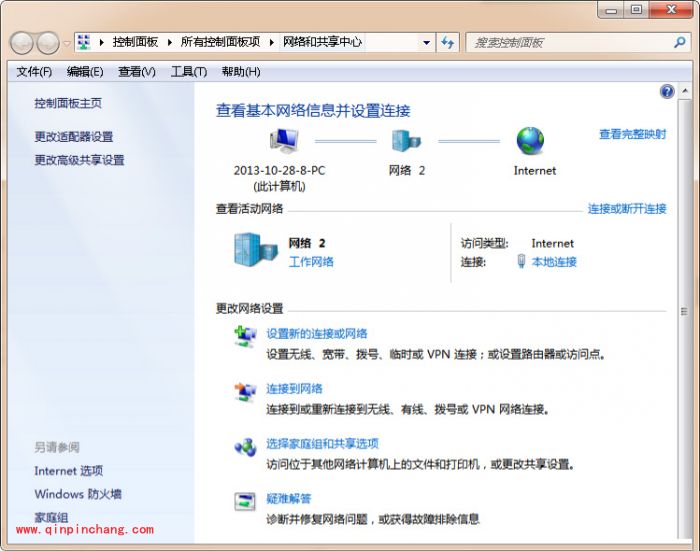Open the address bar history dropdown
Screen dimensions: 700x551
(426, 43)
